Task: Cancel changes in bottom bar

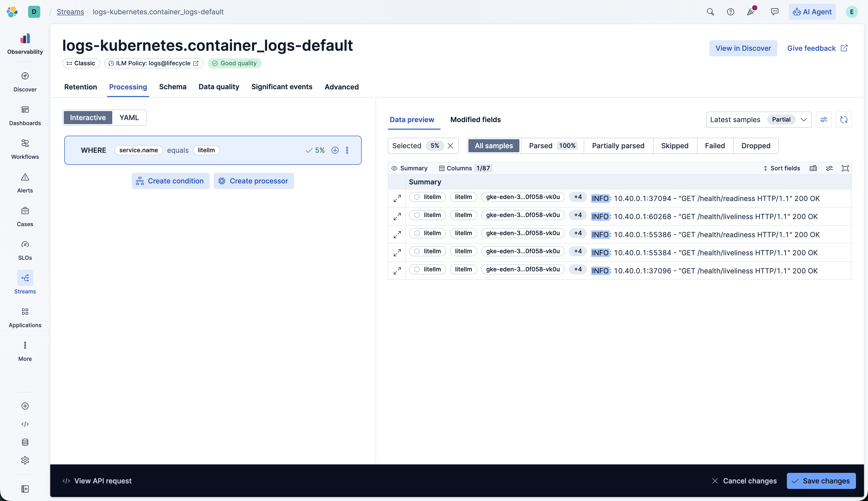Action: [744, 481]
